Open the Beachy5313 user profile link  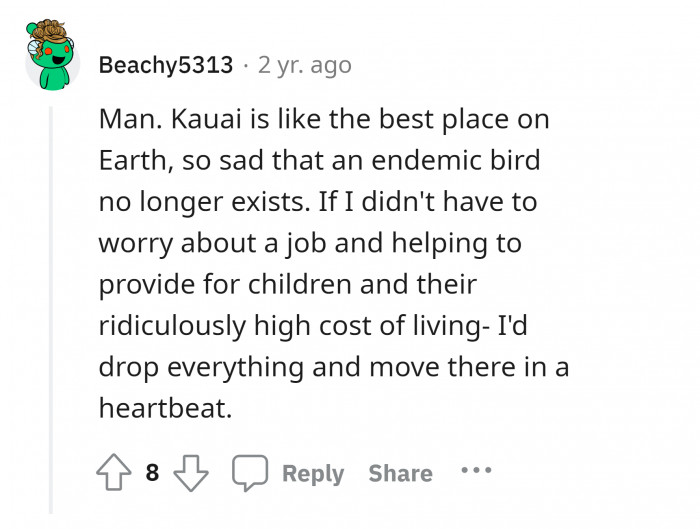[x=165, y=66]
